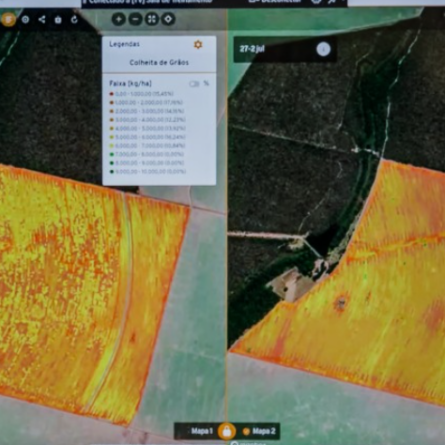Toggle the orange map sync lock
This screenshot has width=445, height=445.
(x=227, y=431)
